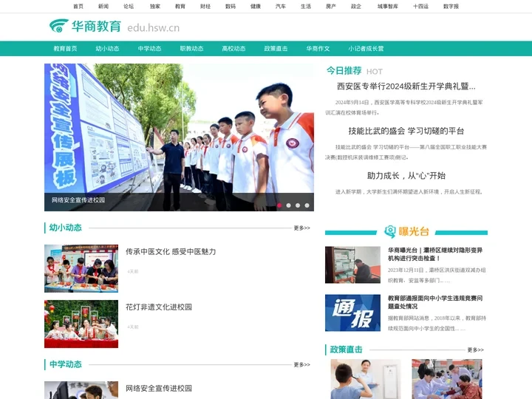
Task: Go to 首页 in top bar
Action: [78, 7]
